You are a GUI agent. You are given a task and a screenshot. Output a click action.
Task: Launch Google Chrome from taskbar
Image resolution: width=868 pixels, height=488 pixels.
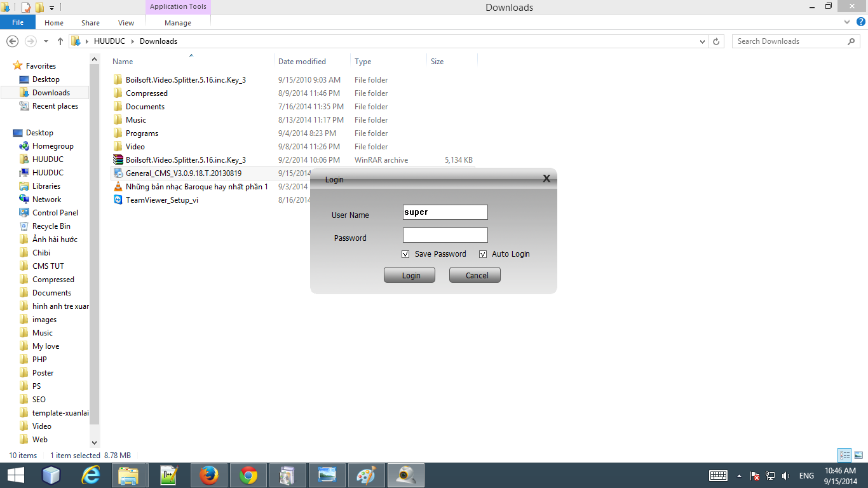[248, 475]
